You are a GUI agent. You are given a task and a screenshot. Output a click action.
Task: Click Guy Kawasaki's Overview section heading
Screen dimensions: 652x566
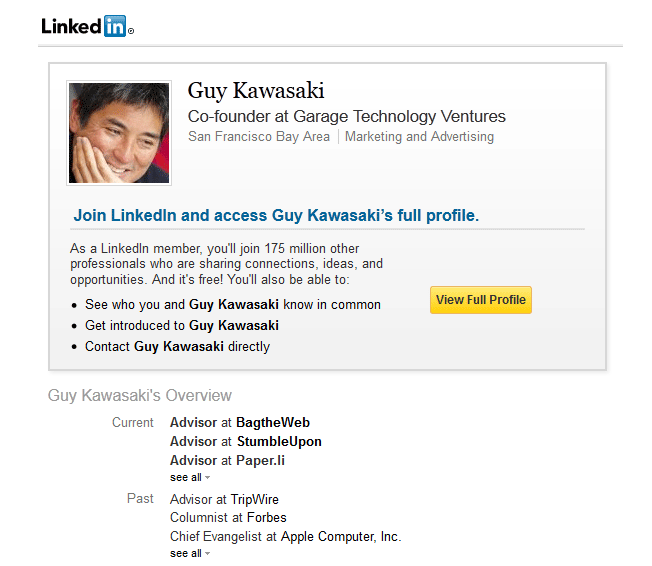point(140,395)
